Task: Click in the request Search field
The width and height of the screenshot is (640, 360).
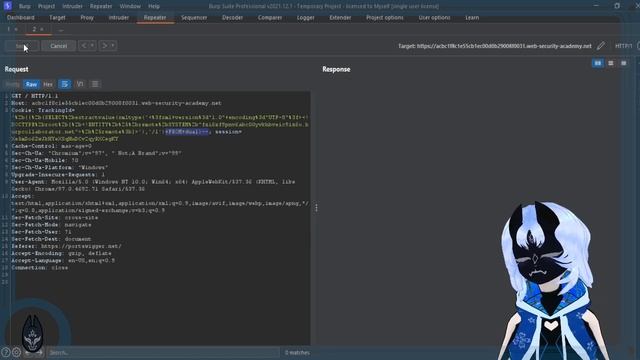Action: coord(163,352)
